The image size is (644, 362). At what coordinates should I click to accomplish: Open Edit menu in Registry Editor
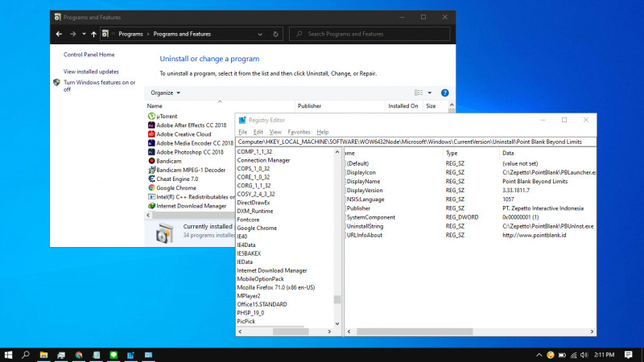click(x=258, y=132)
